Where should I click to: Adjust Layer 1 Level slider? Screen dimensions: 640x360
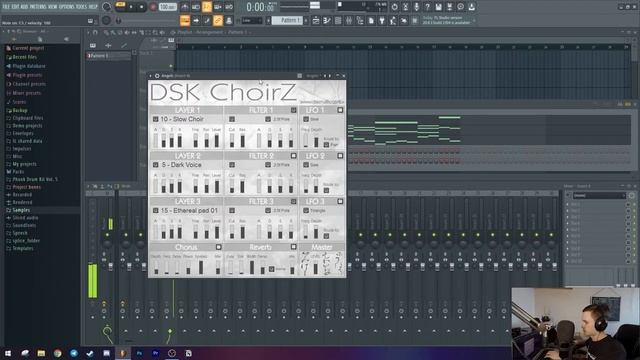[217, 140]
